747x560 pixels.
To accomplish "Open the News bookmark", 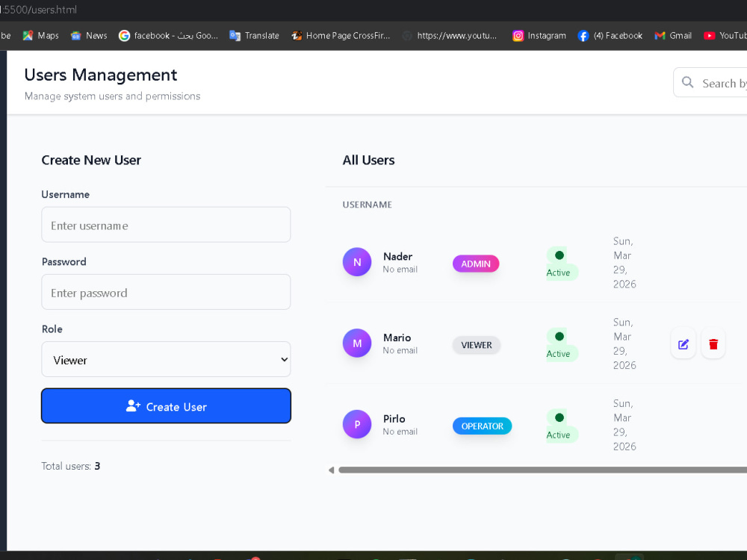I will point(89,36).
